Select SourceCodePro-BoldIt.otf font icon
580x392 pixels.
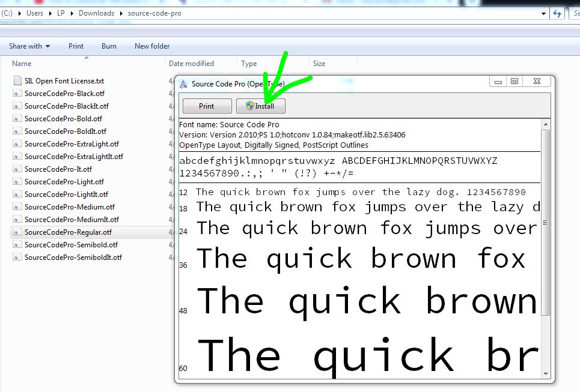tap(16, 131)
